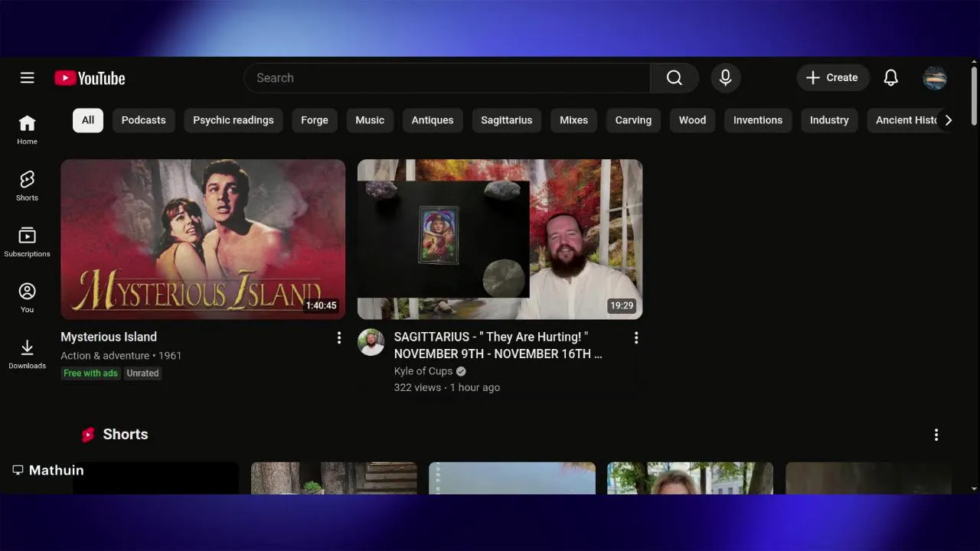The height and width of the screenshot is (551, 980).
Task: Click the Create button
Action: 832,78
